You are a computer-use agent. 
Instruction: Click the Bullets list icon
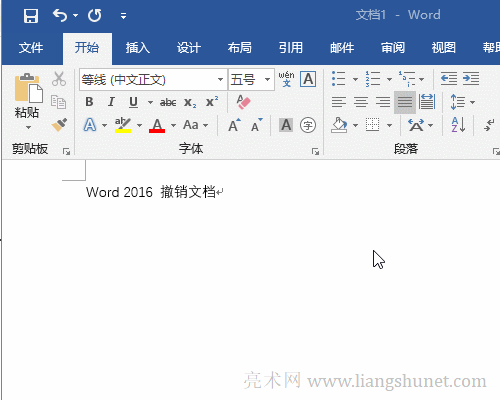click(x=338, y=79)
